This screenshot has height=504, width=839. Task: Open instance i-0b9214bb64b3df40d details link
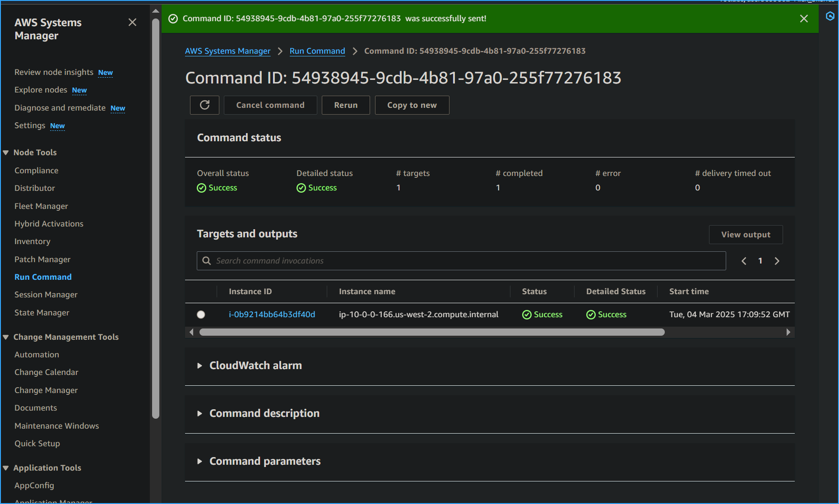pyautogui.click(x=272, y=314)
